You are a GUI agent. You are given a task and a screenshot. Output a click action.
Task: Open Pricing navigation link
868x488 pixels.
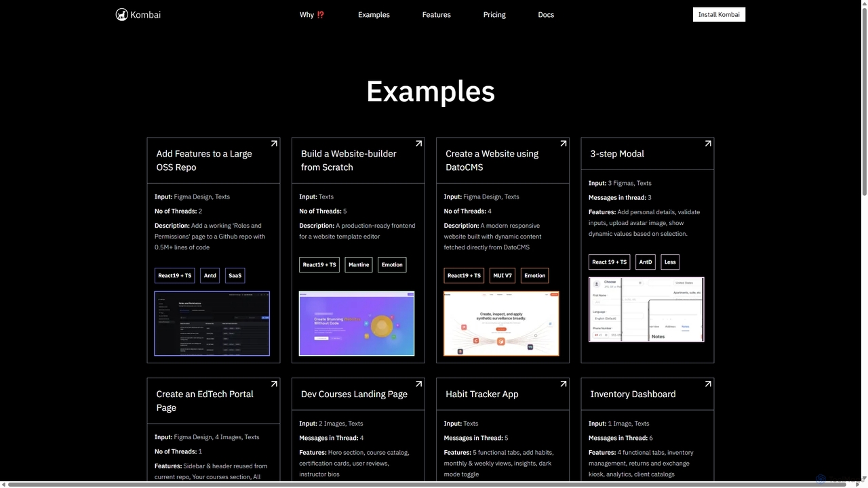tap(494, 15)
